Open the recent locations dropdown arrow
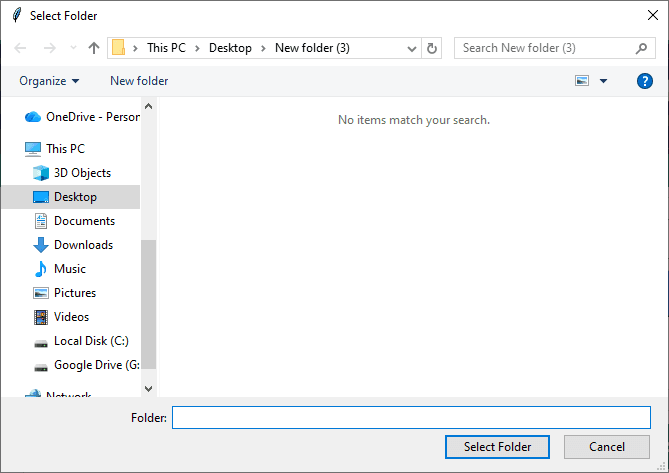Screen dimensions: 669x473 [x=73, y=48]
